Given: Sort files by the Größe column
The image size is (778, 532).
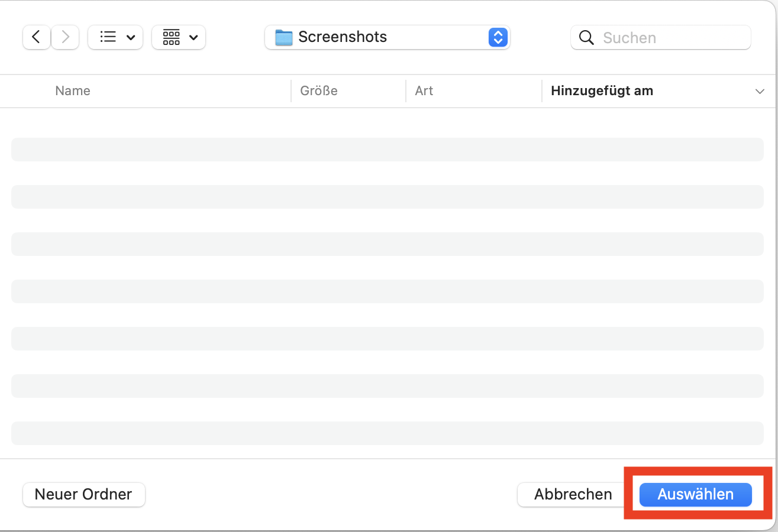Looking at the screenshot, I should pyautogui.click(x=318, y=90).
